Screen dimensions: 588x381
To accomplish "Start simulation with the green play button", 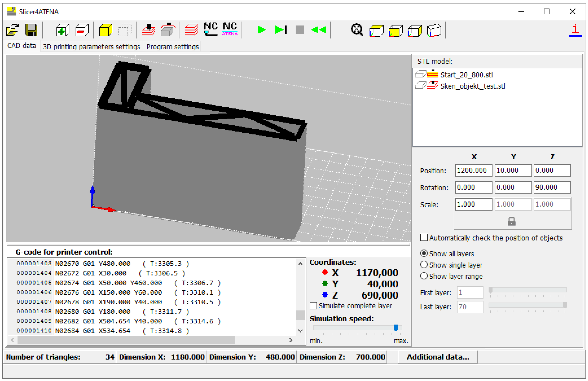I will click(x=262, y=30).
